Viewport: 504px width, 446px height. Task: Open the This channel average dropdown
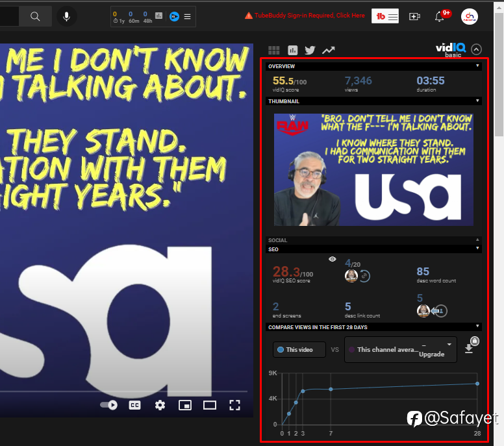tap(401, 350)
